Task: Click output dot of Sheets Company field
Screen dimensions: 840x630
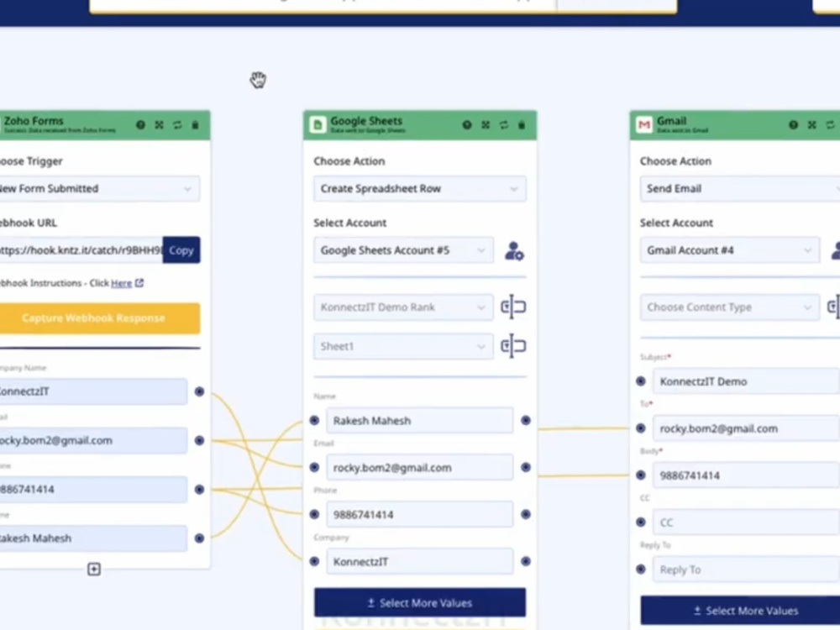Action: [x=526, y=561]
